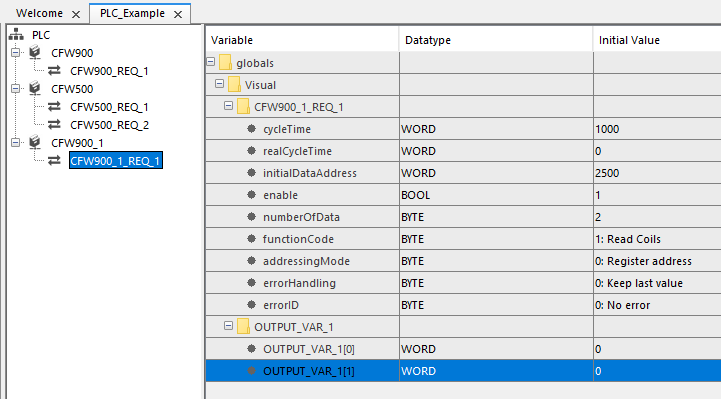Collapse the CFW900_1_REQ_1 variable group
Viewport: 721px width, 399px height.
228,106
